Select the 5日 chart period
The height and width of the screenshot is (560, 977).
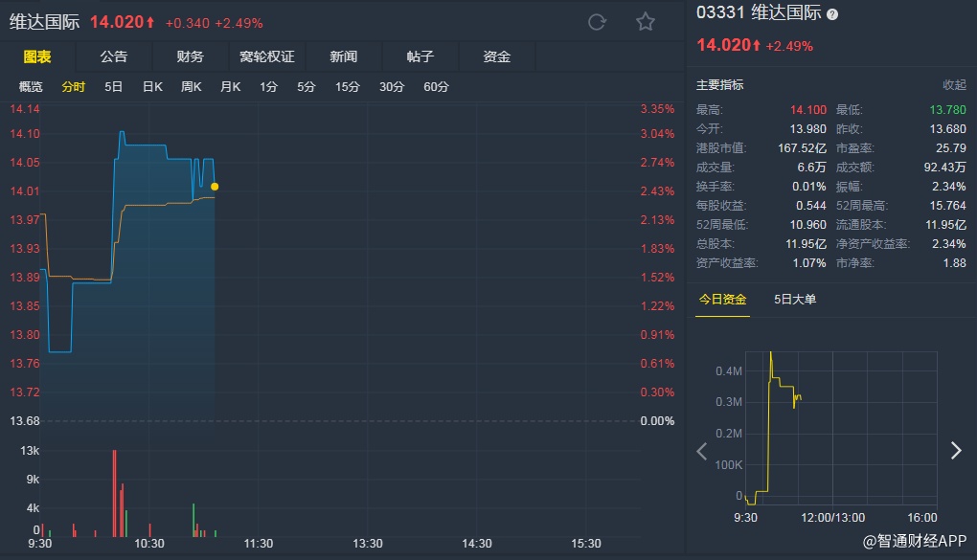pos(114,87)
